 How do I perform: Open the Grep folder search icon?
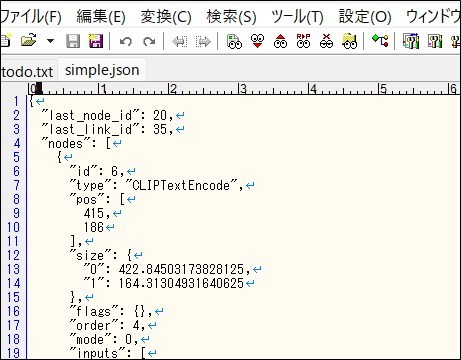coord(349,41)
